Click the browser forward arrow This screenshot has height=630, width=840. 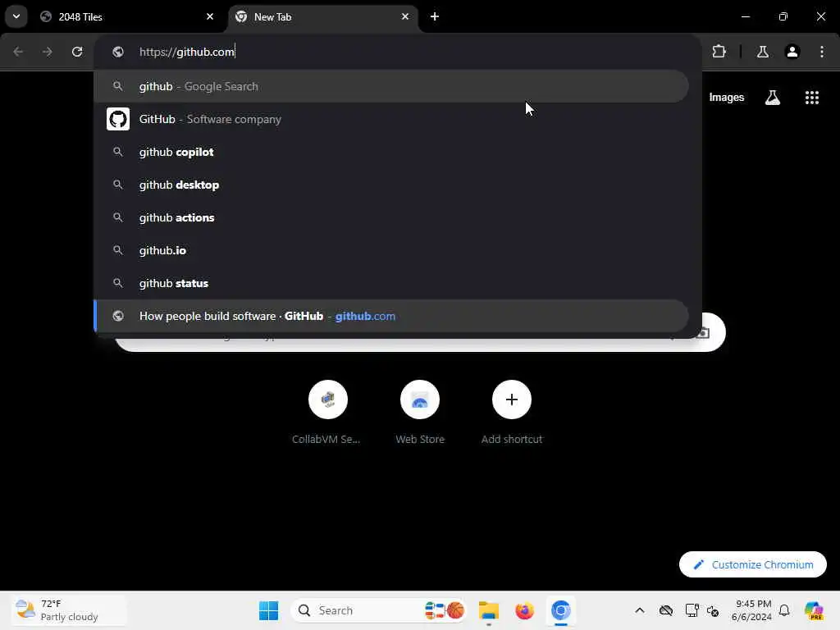pyautogui.click(x=47, y=52)
